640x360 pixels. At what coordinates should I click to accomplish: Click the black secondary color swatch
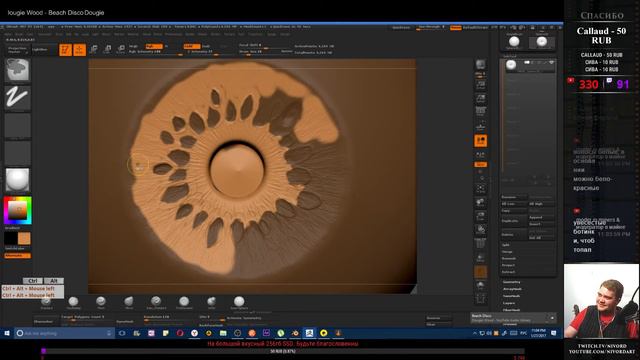click(x=11, y=238)
